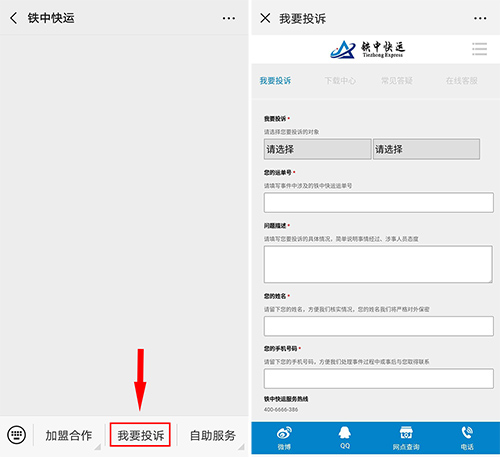Switch to 下载中心 tab
This screenshot has height=457, width=500.
[340, 81]
